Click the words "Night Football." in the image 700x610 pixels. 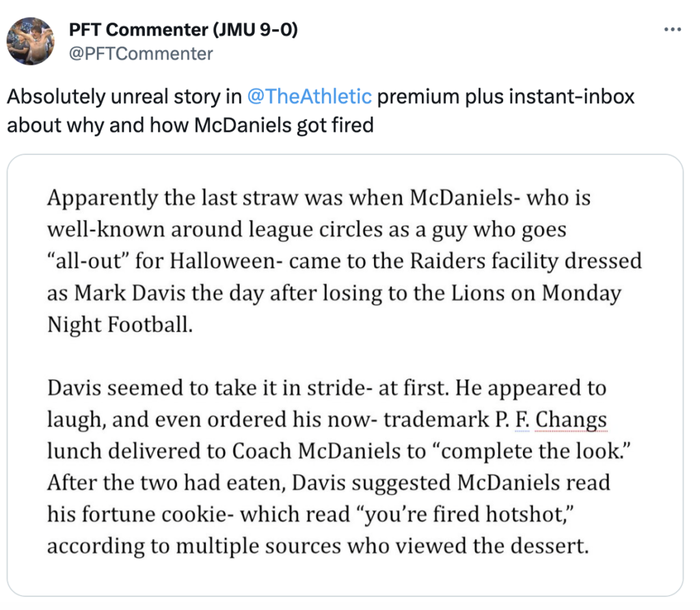click(120, 325)
